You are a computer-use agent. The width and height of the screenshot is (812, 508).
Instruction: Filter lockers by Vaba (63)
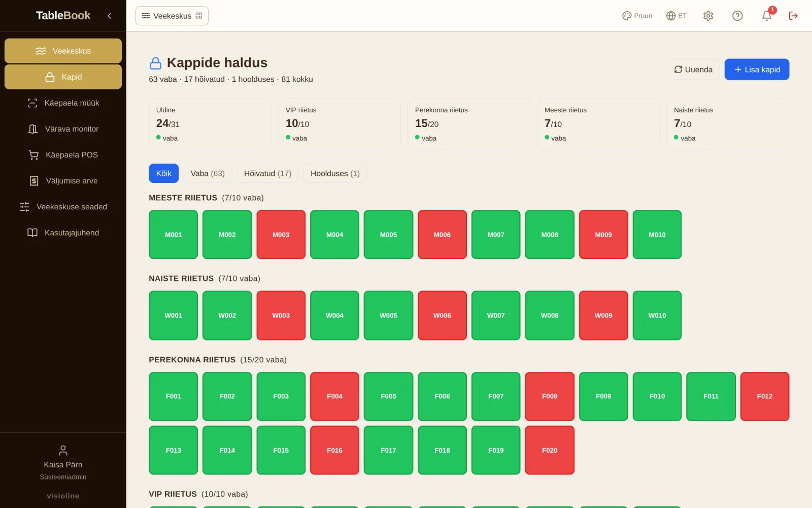(x=208, y=173)
